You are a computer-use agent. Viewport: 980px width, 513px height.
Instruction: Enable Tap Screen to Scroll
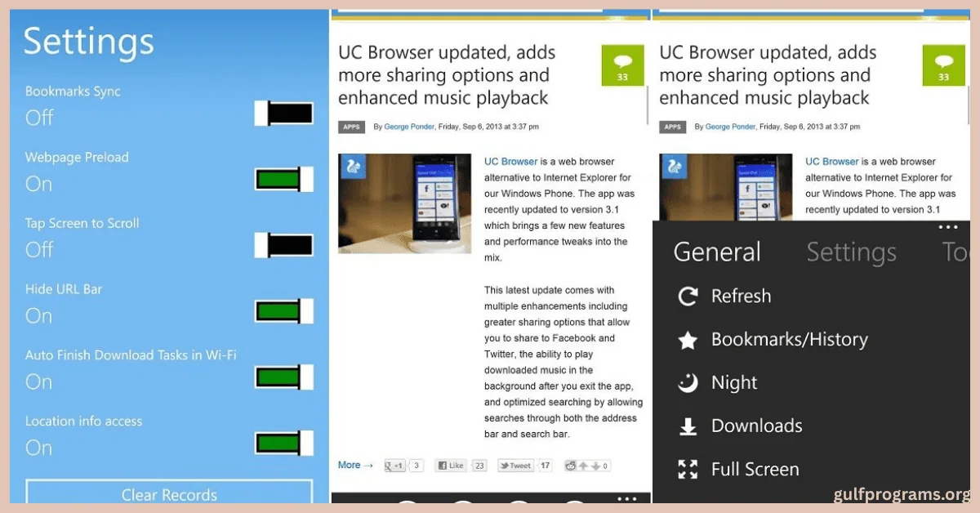283,245
